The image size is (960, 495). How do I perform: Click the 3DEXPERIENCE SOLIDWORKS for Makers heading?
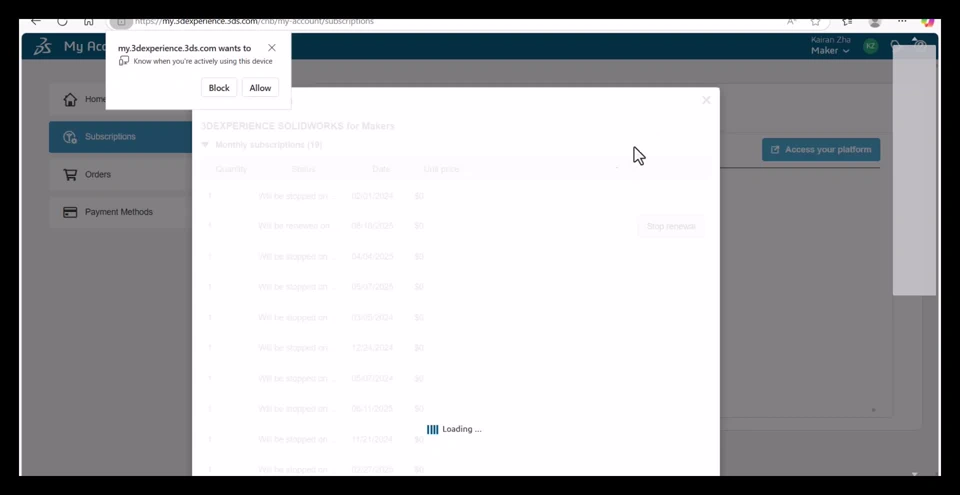[x=298, y=126]
